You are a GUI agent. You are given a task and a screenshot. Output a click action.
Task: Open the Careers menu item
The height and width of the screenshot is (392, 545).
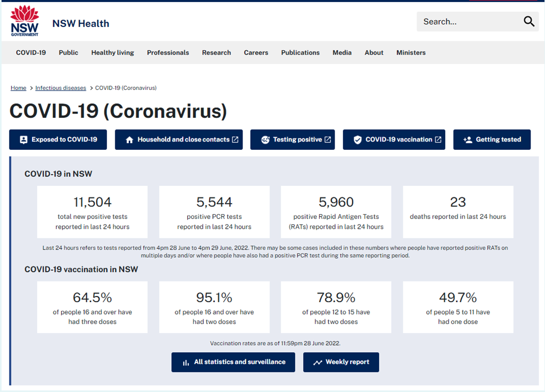pyautogui.click(x=256, y=53)
